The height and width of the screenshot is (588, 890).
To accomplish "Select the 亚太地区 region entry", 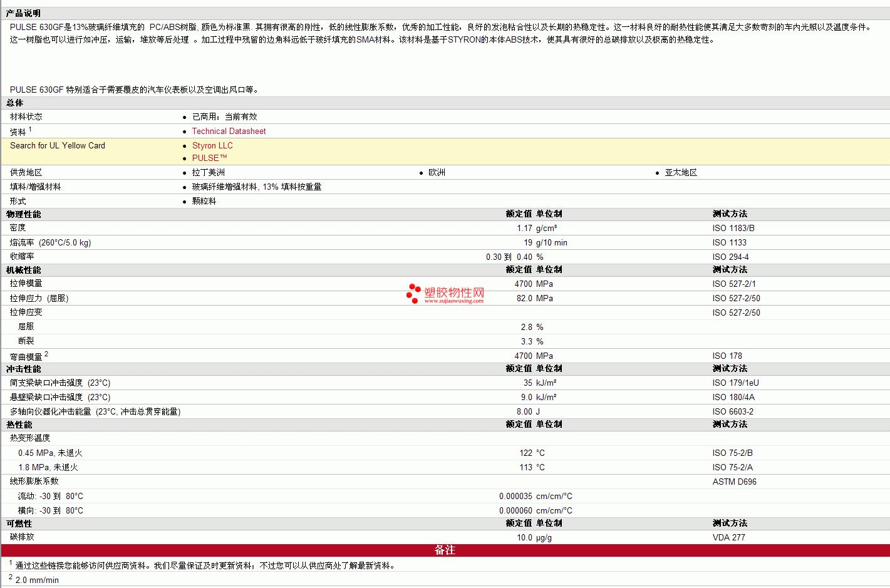I will (681, 173).
